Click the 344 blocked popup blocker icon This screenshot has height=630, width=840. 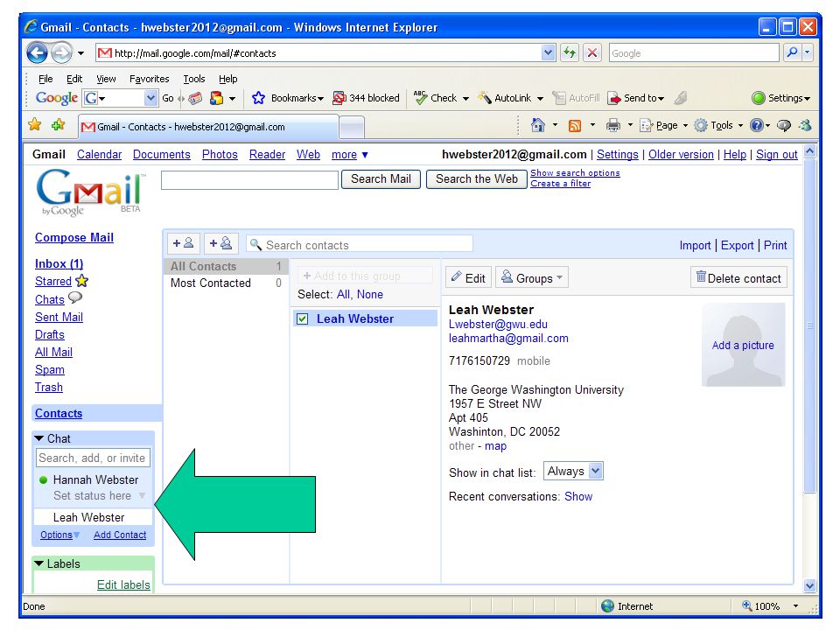tap(339, 98)
